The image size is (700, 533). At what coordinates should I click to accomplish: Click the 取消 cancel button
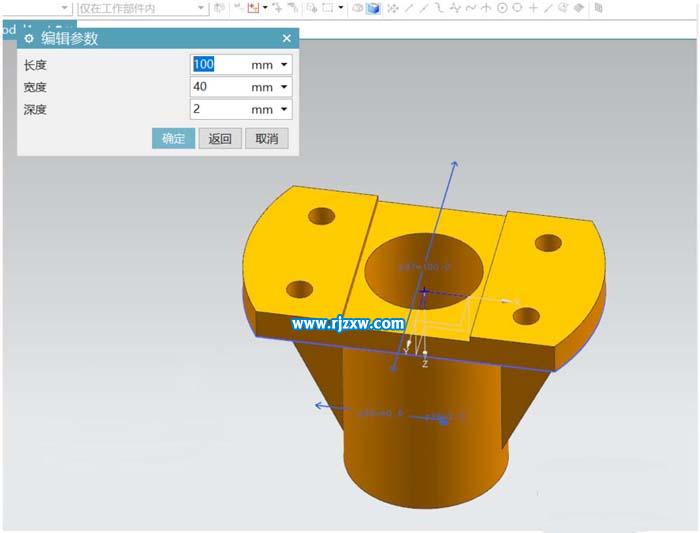pos(266,139)
